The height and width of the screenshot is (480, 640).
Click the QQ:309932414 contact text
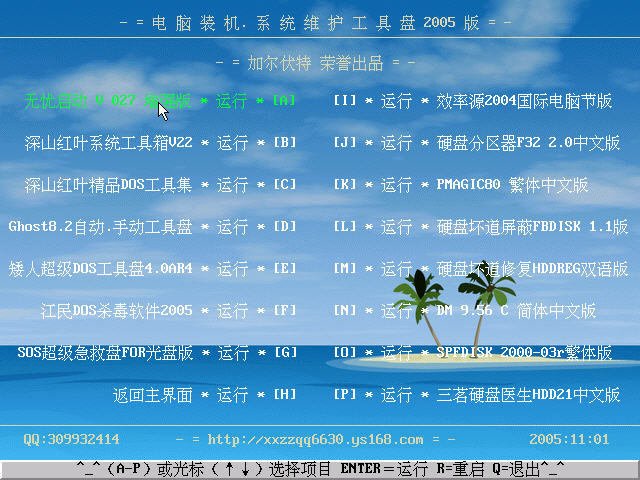coord(71,440)
